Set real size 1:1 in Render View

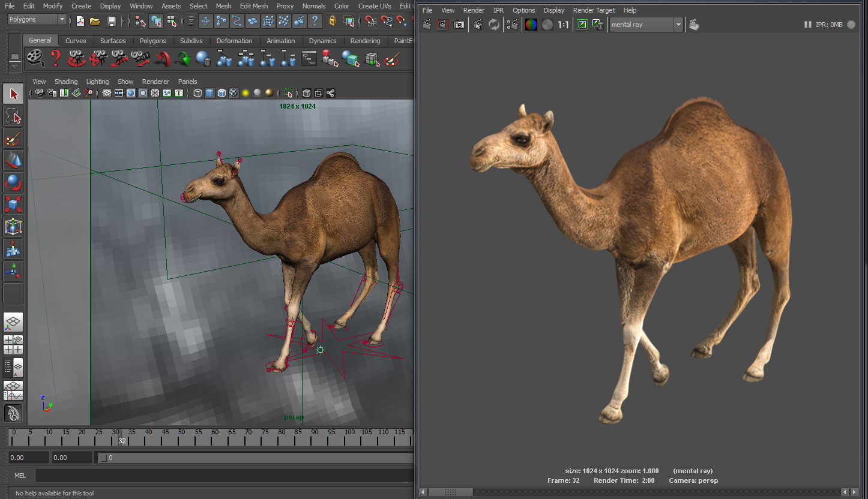pyautogui.click(x=563, y=25)
